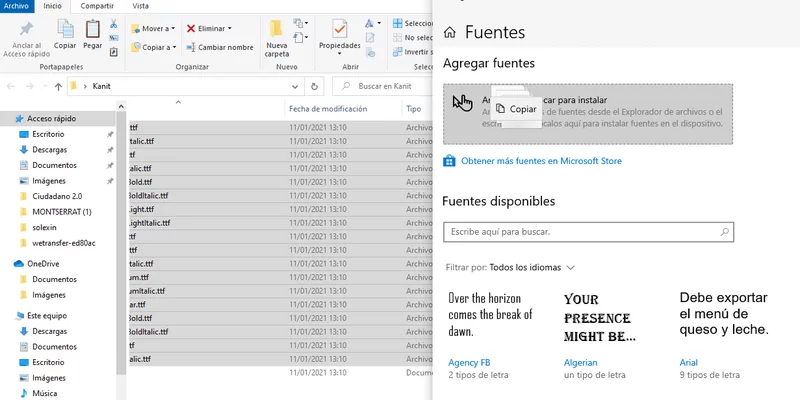The width and height of the screenshot is (800, 400).
Task: Click the Agency FB preview Over the horizon
Action: pos(490,315)
